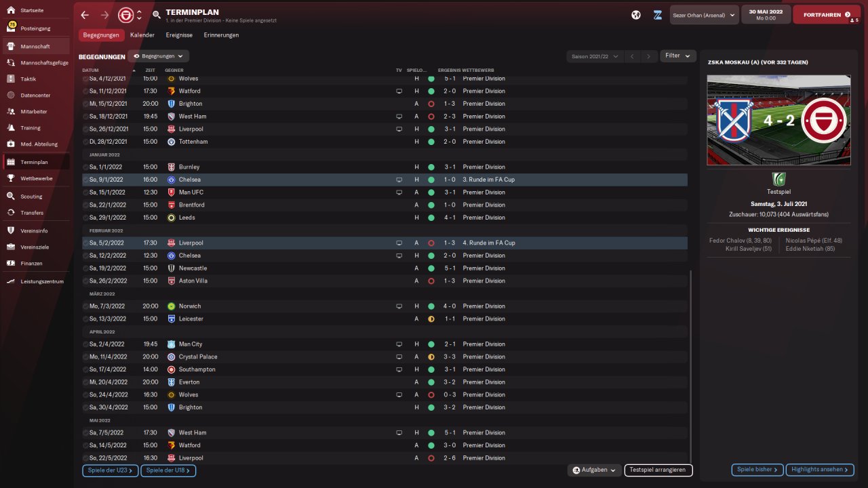Click the world globe icon
Screen dimensions: 868x488
[636, 15]
